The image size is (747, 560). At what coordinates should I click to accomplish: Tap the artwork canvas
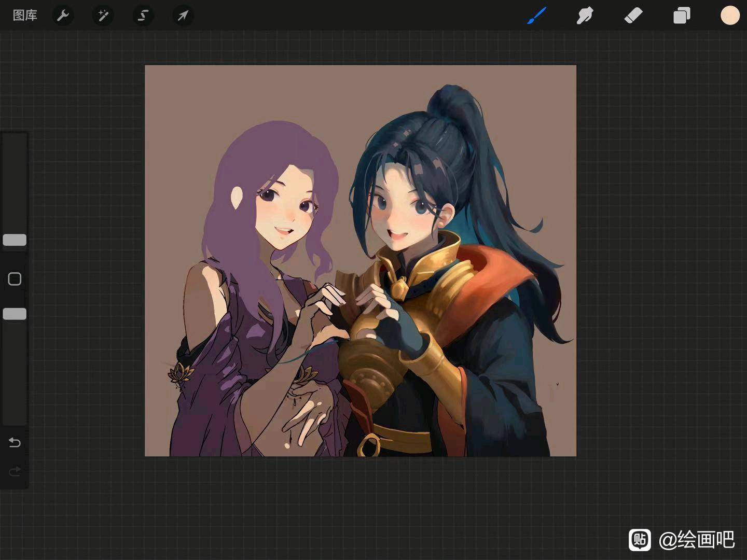pos(361,261)
